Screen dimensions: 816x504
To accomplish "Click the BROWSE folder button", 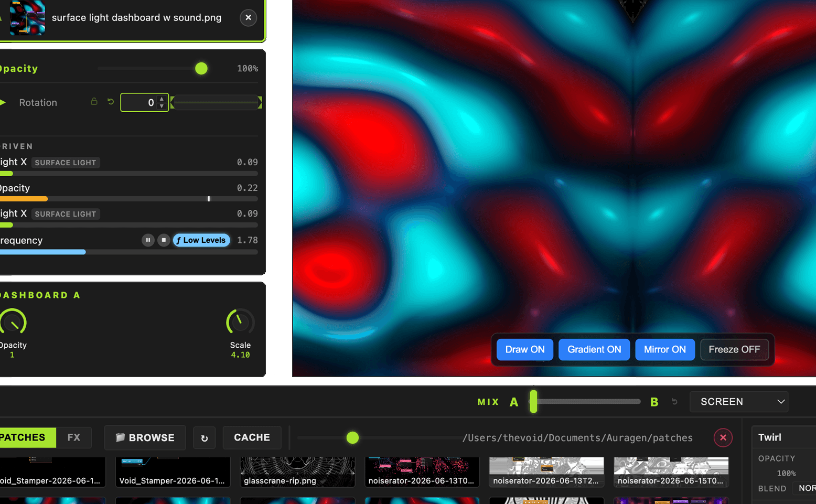I will 145,437.
